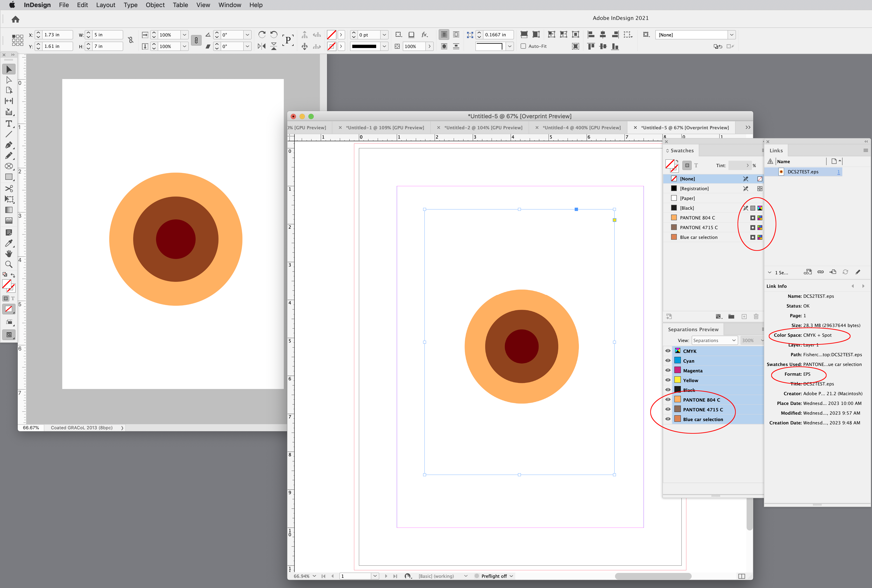Open the Separations view dropdown
This screenshot has height=588, width=872.
714,340
